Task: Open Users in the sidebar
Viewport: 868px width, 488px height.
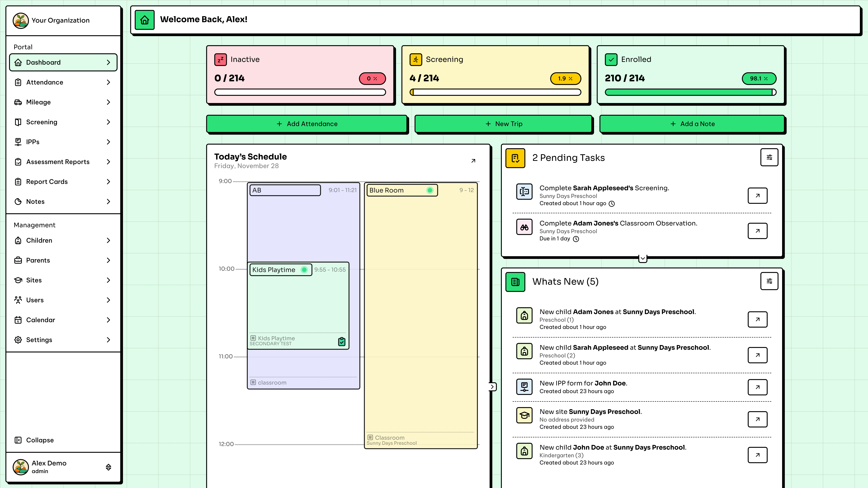Action: pyautogui.click(x=63, y=300)
